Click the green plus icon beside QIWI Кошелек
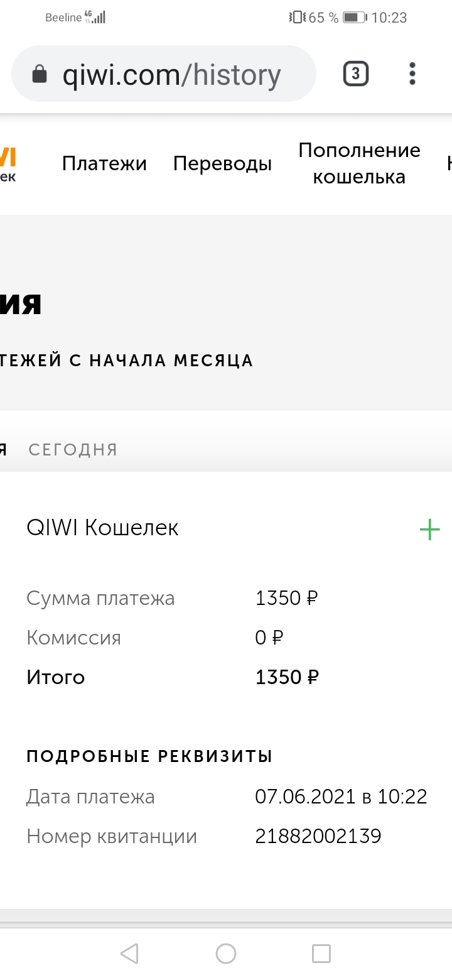452x980 pixels. tap(429, 530)
